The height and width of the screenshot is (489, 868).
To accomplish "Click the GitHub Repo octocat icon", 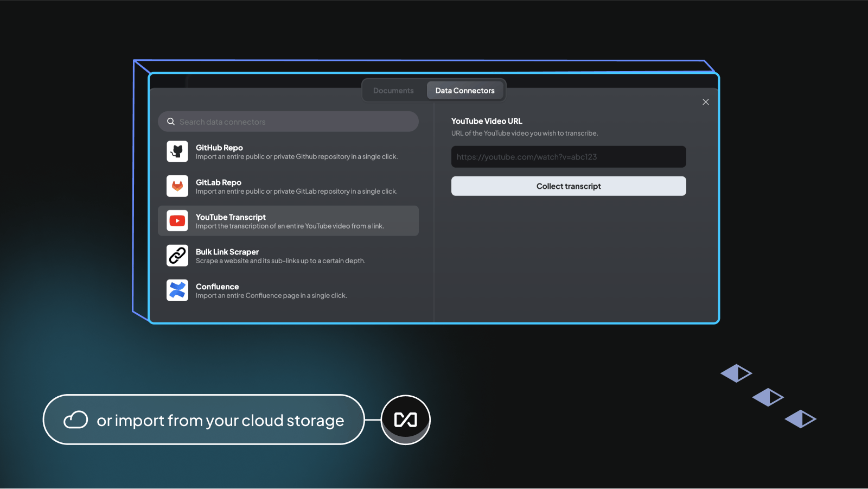I will pyautogui.click(x=177, y=151).
